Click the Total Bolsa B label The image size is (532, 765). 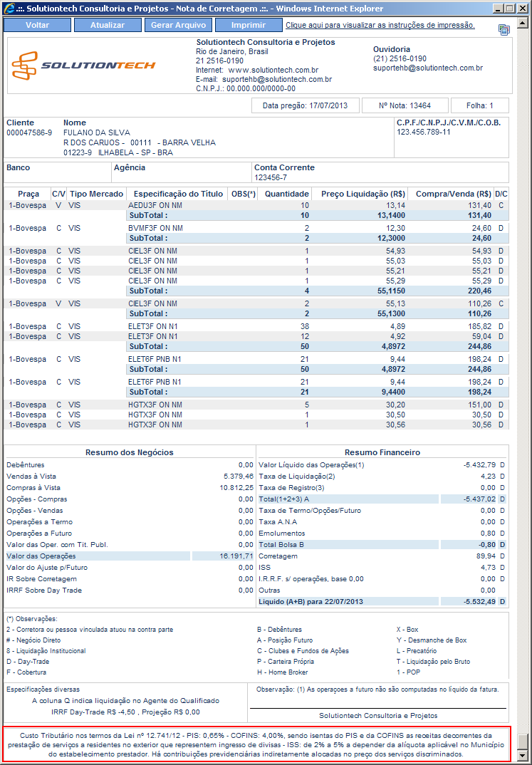click(281, 544)
